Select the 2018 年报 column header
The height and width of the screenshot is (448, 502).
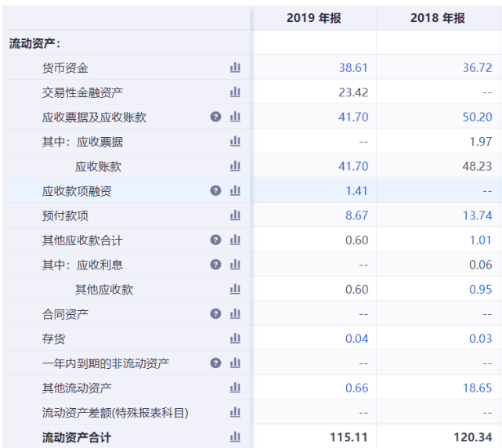438,18
